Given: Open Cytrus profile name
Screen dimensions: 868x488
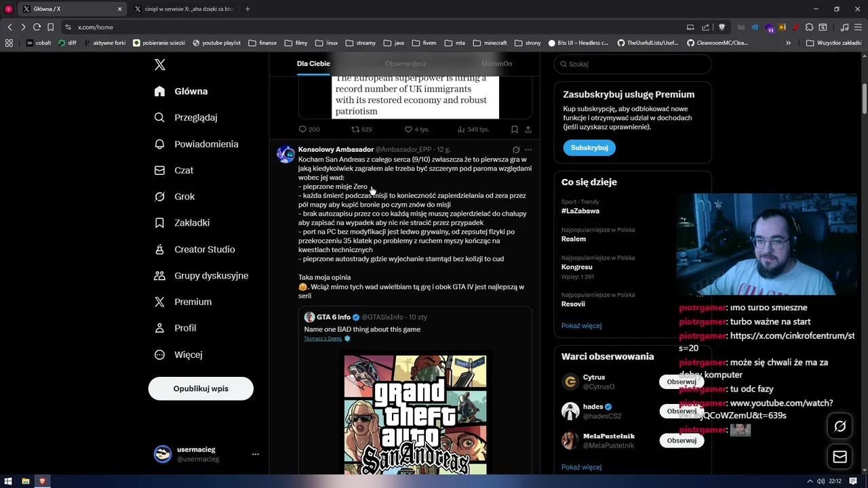Looking at the screenshot, I should click(x=594, y=378).
